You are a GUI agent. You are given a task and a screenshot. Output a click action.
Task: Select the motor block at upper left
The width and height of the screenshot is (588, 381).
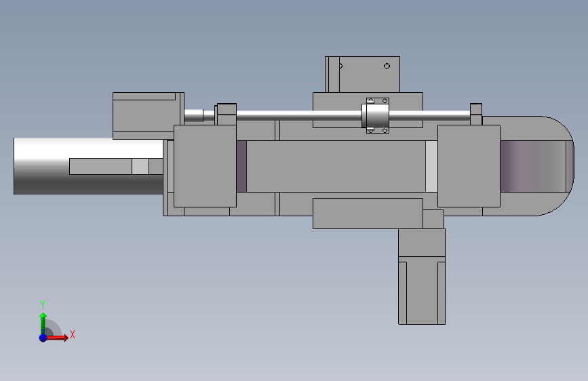point(148,115)
